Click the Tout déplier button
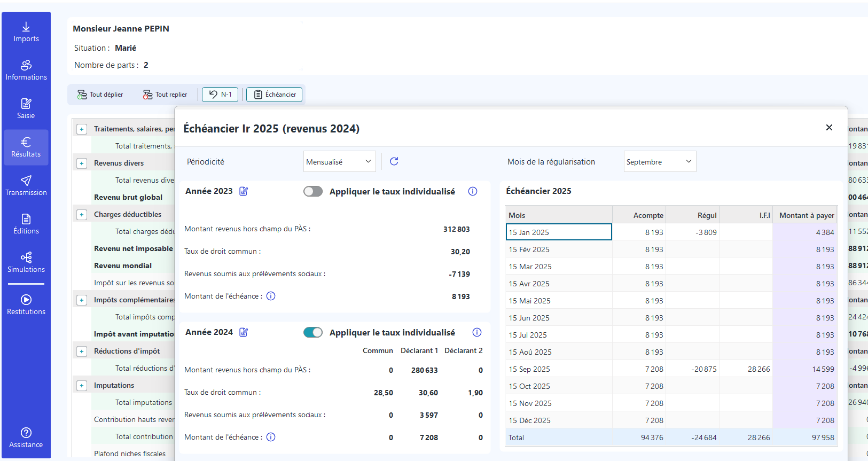Image resolution: width=868 pixels, height=461 pixels. [x=100, y=95]
